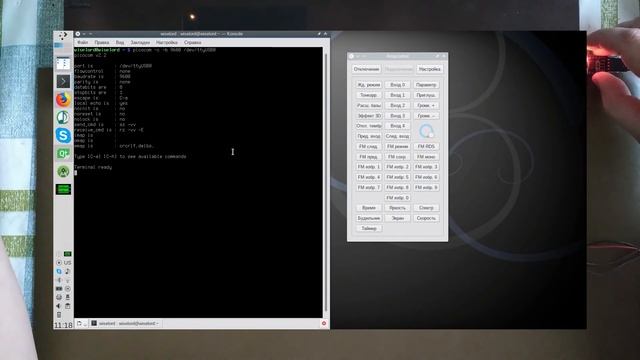640x360 pixels.
Task: Click the Экран button
Action: tap(398, 218)
